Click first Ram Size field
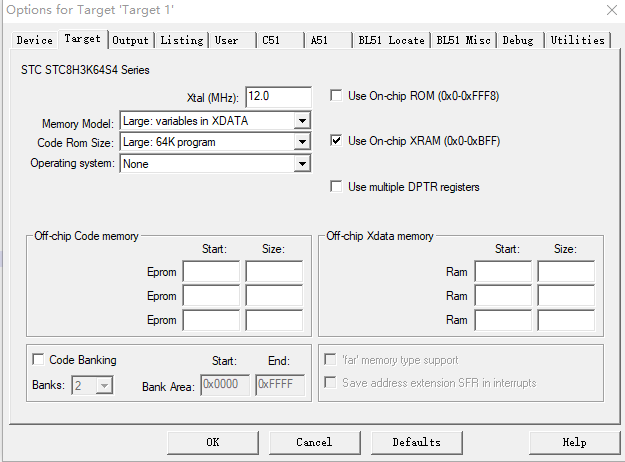 click(566, 271)
